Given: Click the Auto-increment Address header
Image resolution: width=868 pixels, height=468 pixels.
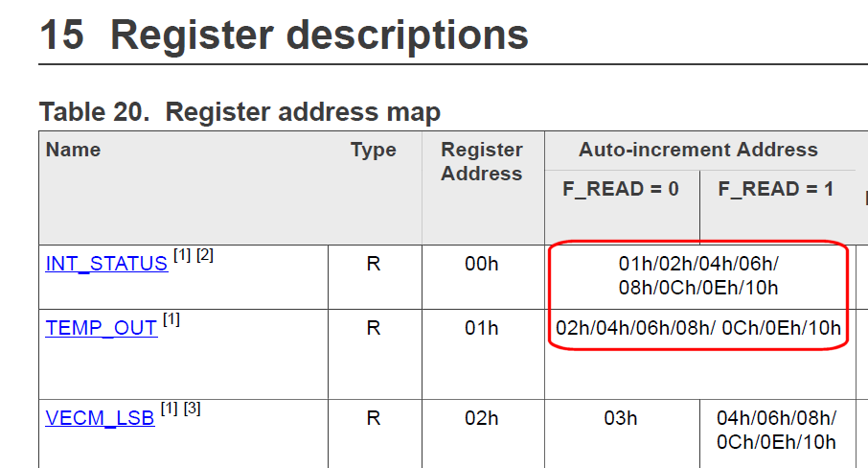Looking at the screenshot, I should pos(697,150).
